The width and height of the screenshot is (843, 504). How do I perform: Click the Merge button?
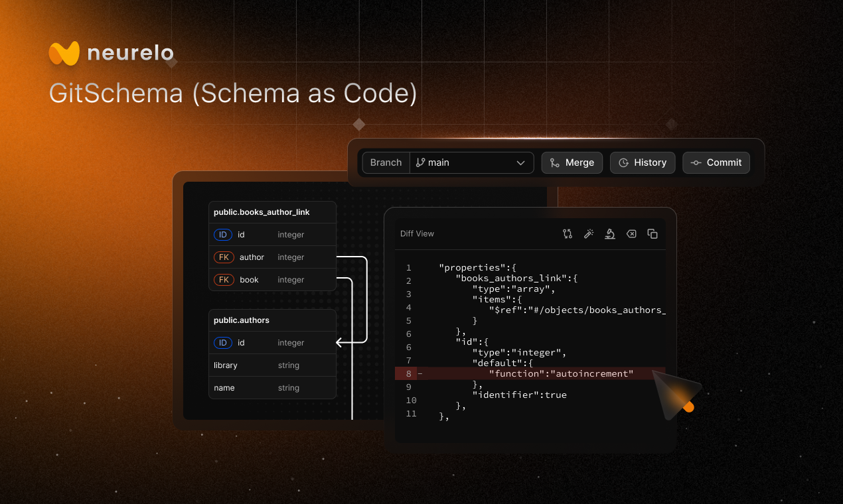[x=572, y=162]
